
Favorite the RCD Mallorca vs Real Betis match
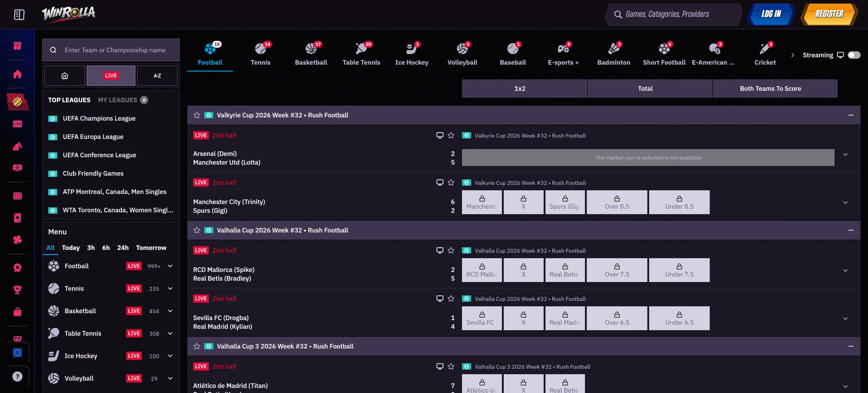pos(451,250)
